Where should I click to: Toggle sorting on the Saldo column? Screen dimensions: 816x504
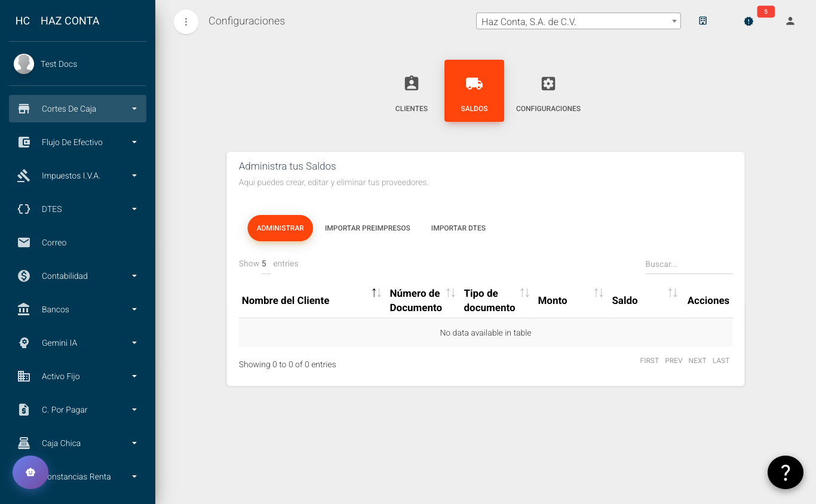pos(671,293)
